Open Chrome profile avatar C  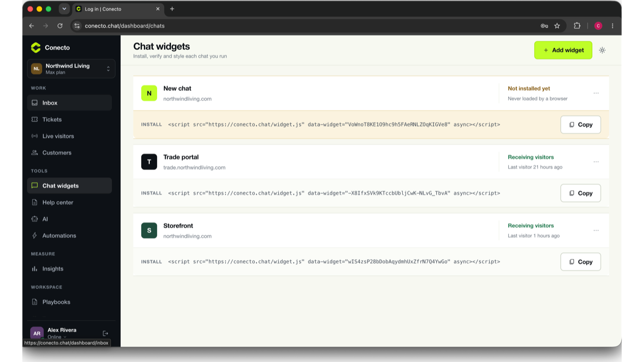coord(598,26)
